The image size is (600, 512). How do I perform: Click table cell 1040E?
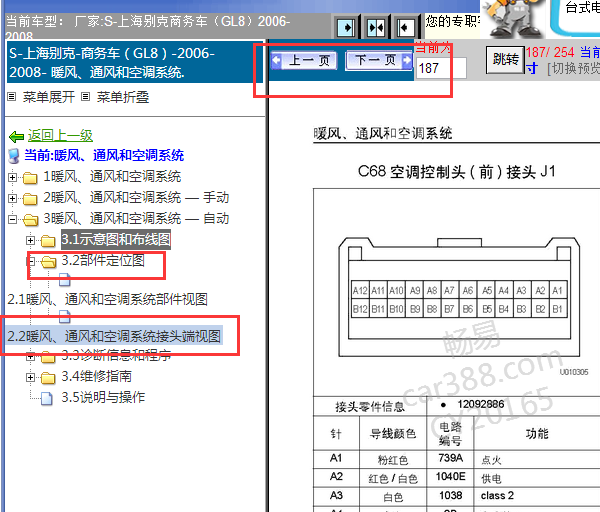click(450, 477)
